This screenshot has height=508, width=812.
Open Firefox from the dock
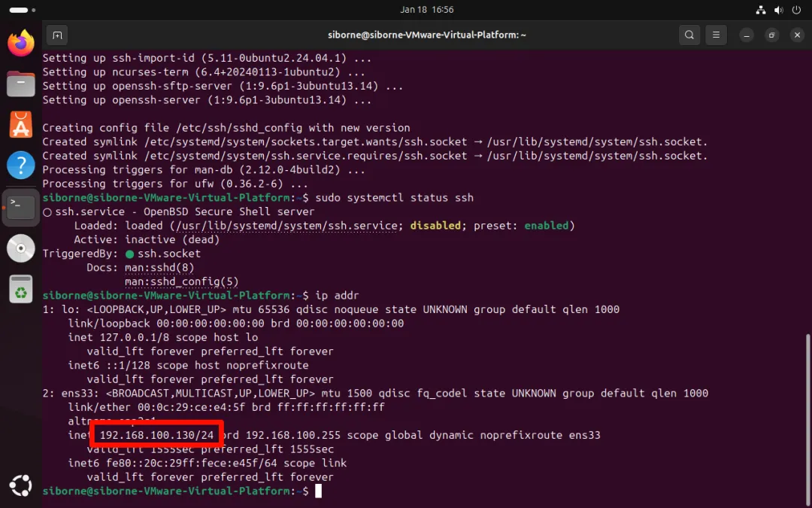pos(21,42)
